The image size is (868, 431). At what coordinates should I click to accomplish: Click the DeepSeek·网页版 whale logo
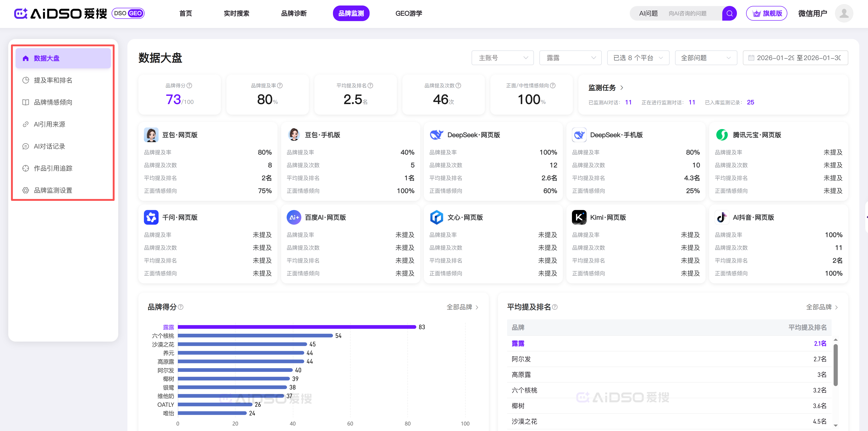click(x=436, y=135)
